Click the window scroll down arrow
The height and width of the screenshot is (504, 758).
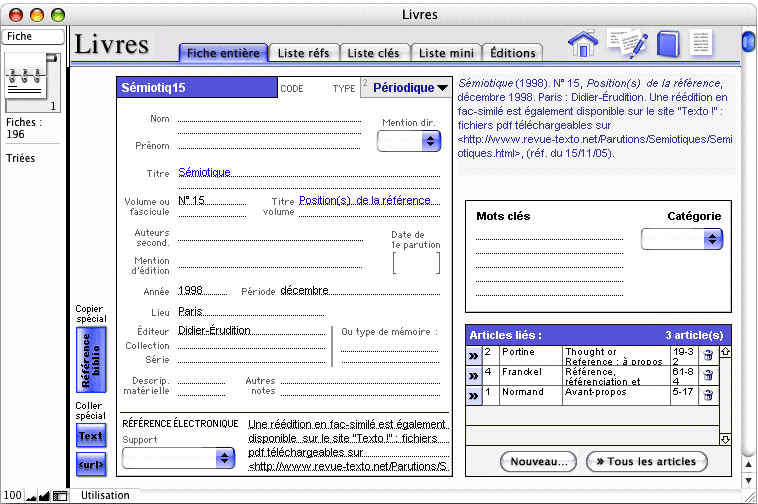748,481
